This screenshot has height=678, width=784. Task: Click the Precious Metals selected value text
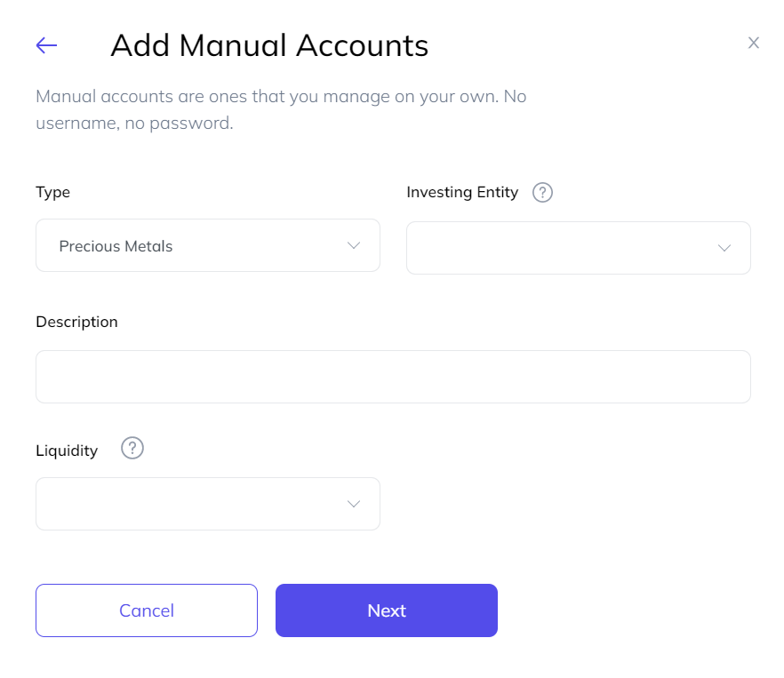[116, 246]
